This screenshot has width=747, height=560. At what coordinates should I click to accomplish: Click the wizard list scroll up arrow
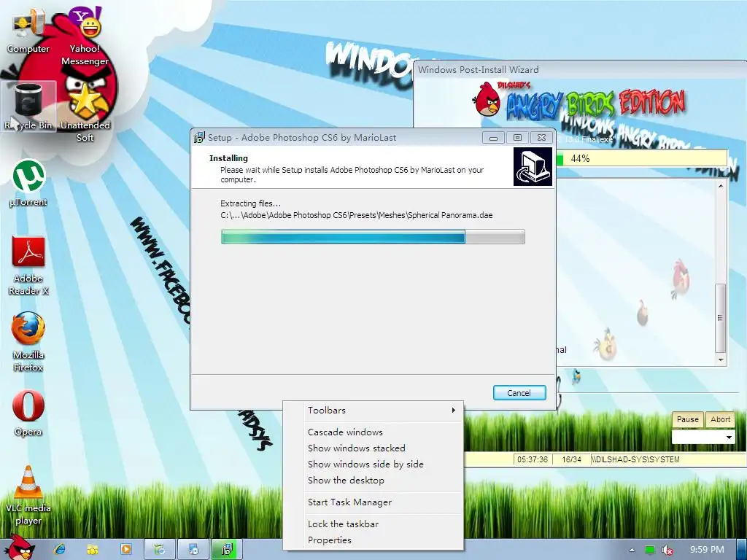pyautogui.click(x=721, y=186)
